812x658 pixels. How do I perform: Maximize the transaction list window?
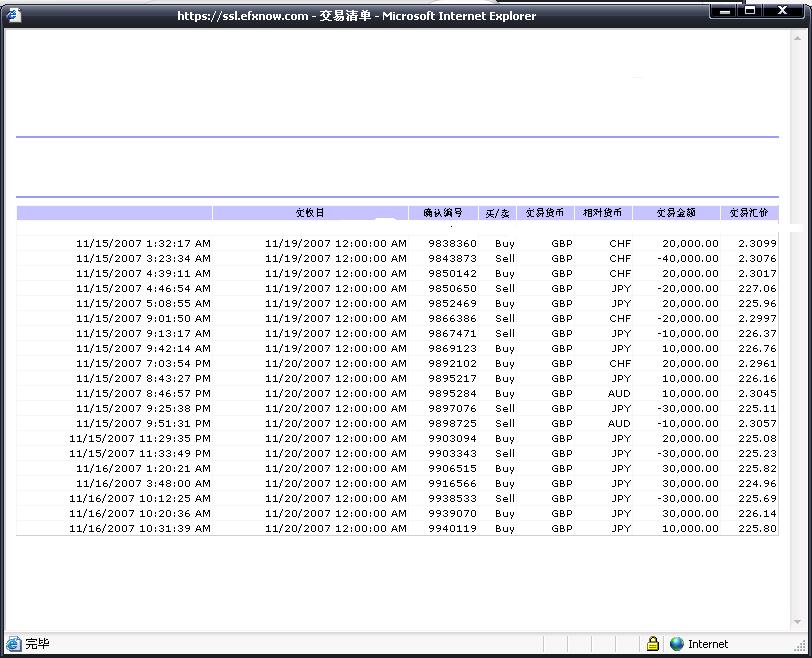coord(750,11)
